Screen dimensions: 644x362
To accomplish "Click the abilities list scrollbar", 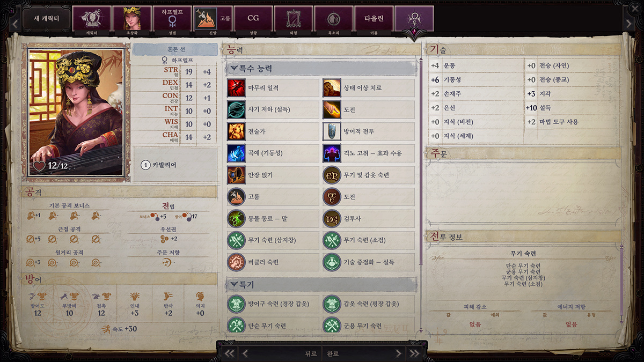I will (x=421, y=193).
